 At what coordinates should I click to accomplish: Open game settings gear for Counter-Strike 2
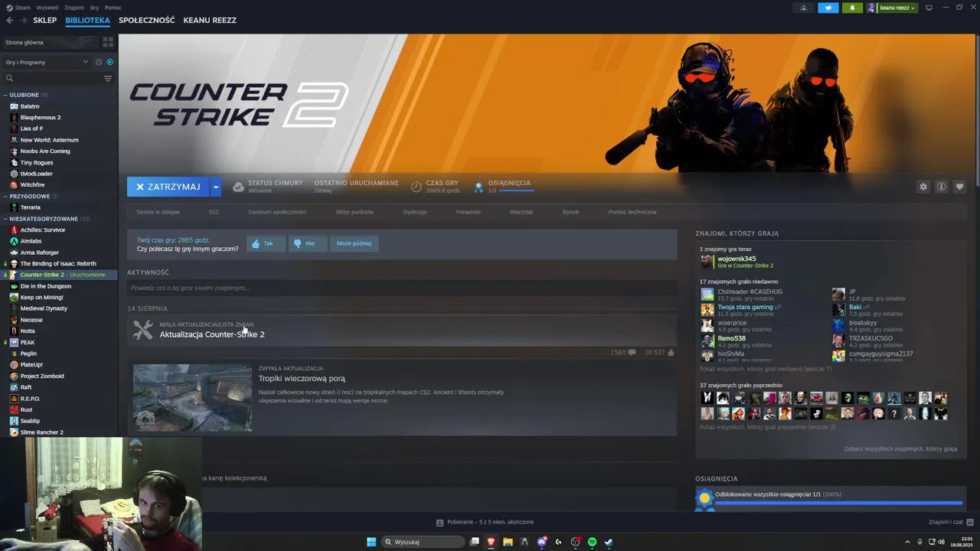click(x=923, y=187)
